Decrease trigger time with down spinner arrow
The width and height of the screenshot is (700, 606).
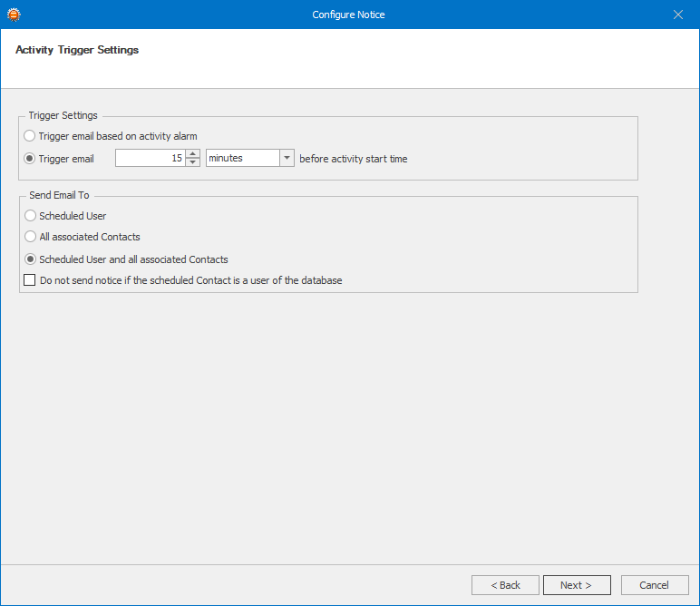(193, 162)
